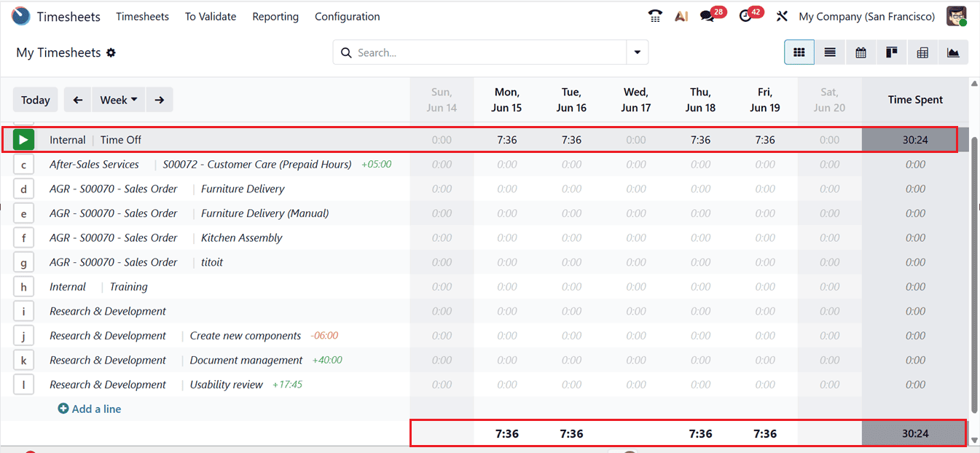Screen dimensions: 980x453
Task: Click the Training task name
Action: pyautogui.click(x=129, y=287)
